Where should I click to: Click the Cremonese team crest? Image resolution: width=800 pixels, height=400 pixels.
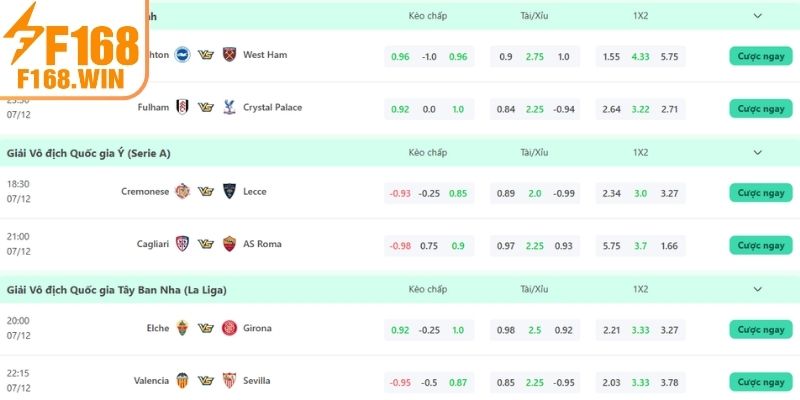(x=182, y=191)
